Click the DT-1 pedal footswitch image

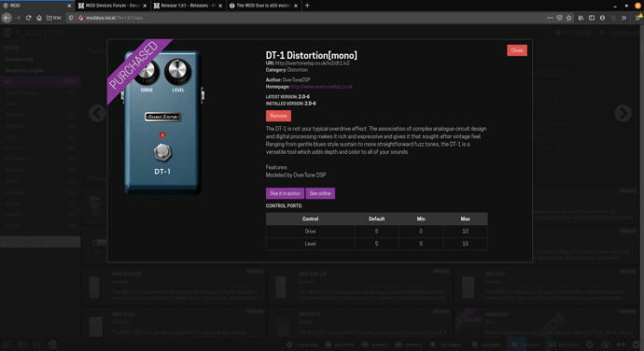pyautogui.click(x=162, y=152)
